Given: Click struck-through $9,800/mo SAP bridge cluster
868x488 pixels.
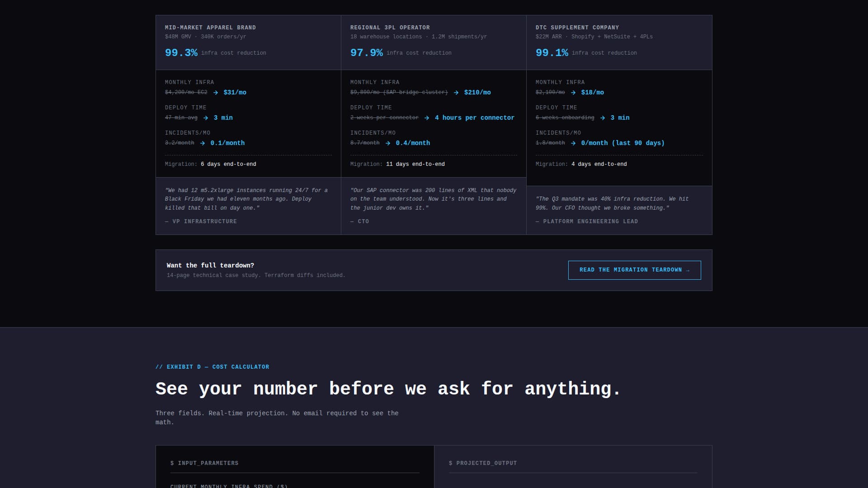Looking at the screenshot, I should click(399, 93).
